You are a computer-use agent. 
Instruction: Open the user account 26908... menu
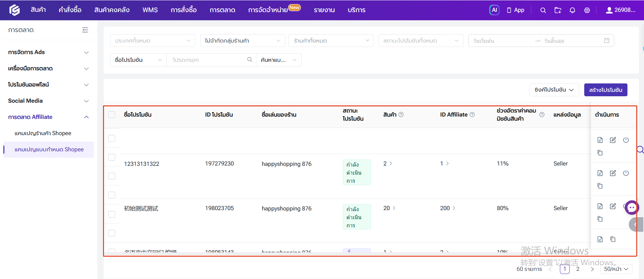(x=621, y=10)
